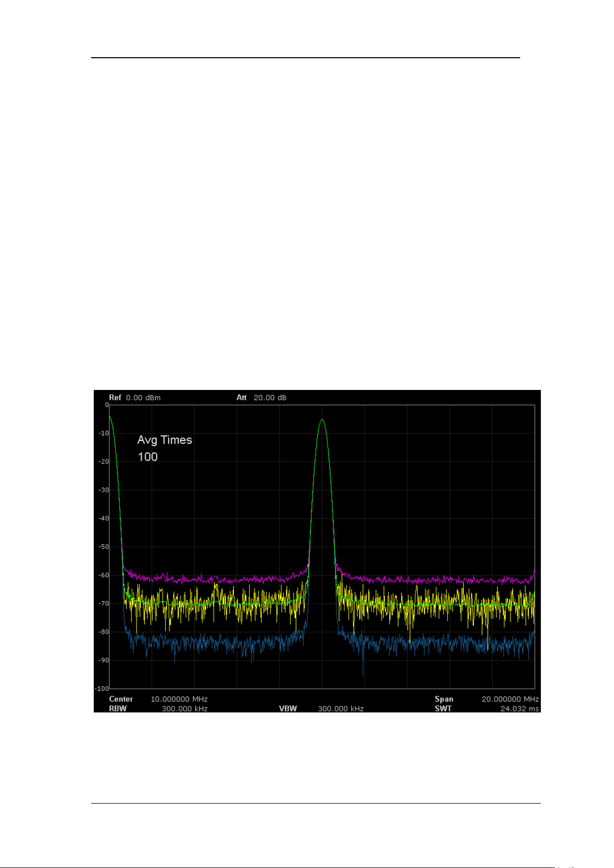Select the RBW 300.000 kHz value

[184, 709]
